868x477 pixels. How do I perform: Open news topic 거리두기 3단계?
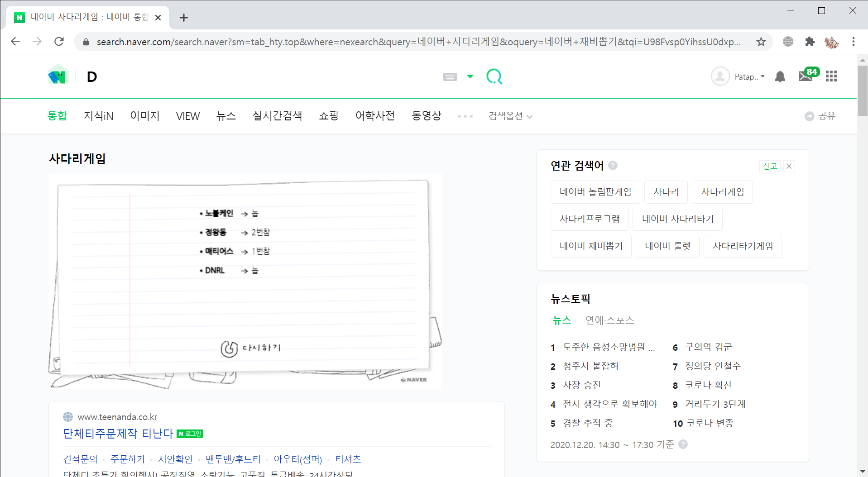pos(715,404)
